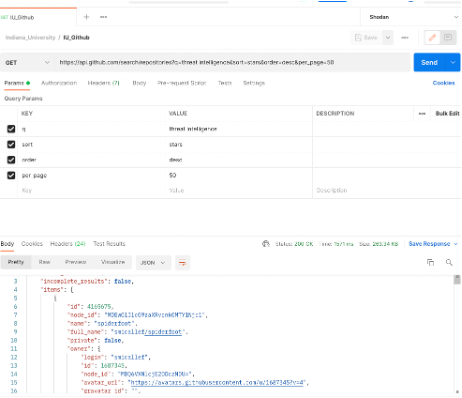The height and width of the screenshot is (398, 462).
Task: Select the Params tab
Action: [x=17, y=83]
